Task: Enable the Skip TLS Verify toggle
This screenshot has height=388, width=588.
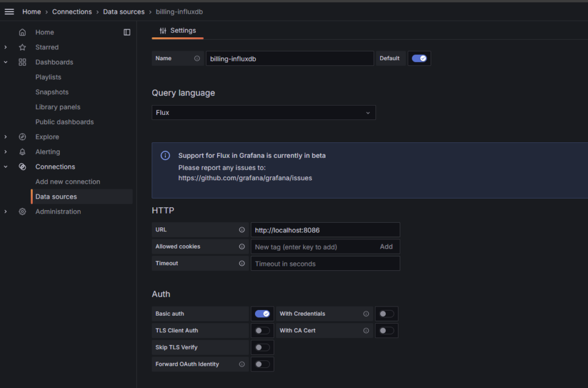Action: click(262, 347)
